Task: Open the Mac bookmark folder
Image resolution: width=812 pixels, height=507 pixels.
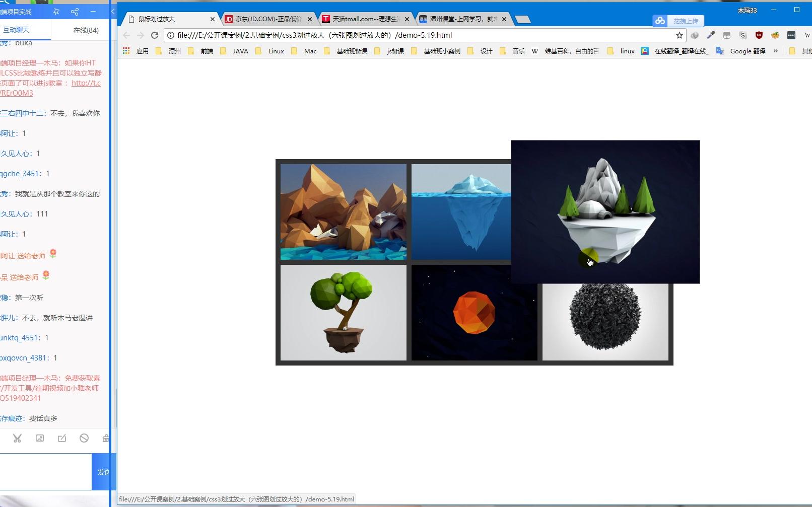Action: (304, 51)
